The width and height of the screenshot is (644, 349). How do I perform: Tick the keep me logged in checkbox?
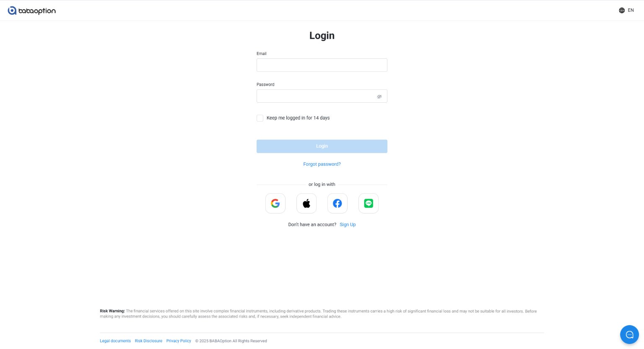(260, 118)
